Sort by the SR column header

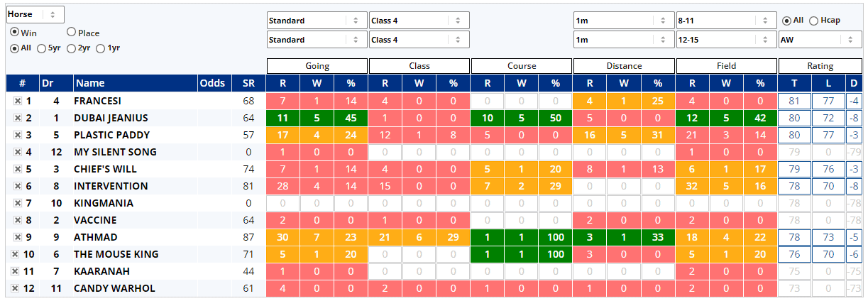pyautogui.click(x=248, y=83)
